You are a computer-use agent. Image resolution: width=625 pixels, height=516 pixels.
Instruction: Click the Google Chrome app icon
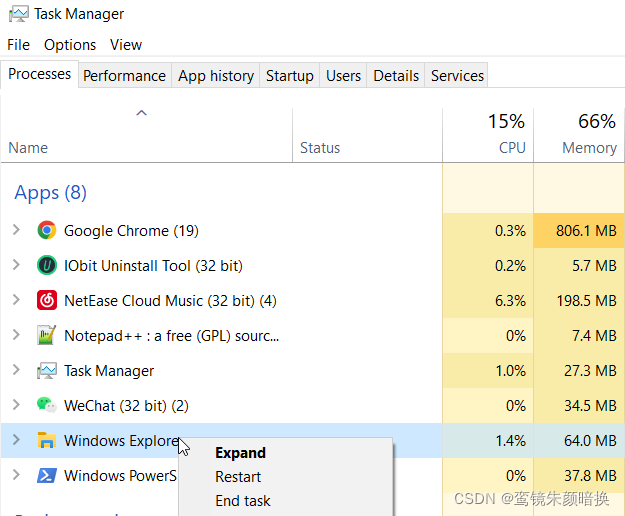(x=47, y=230)
